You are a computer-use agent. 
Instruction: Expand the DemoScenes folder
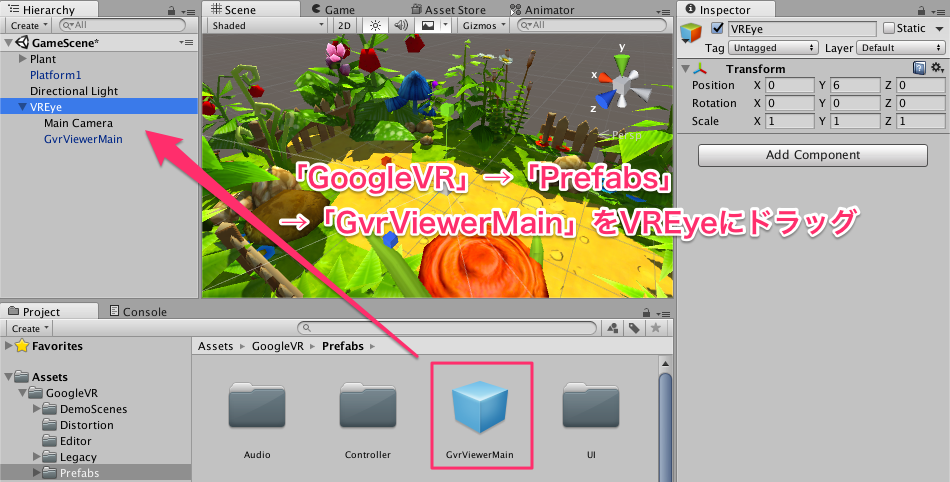[37, 409]
